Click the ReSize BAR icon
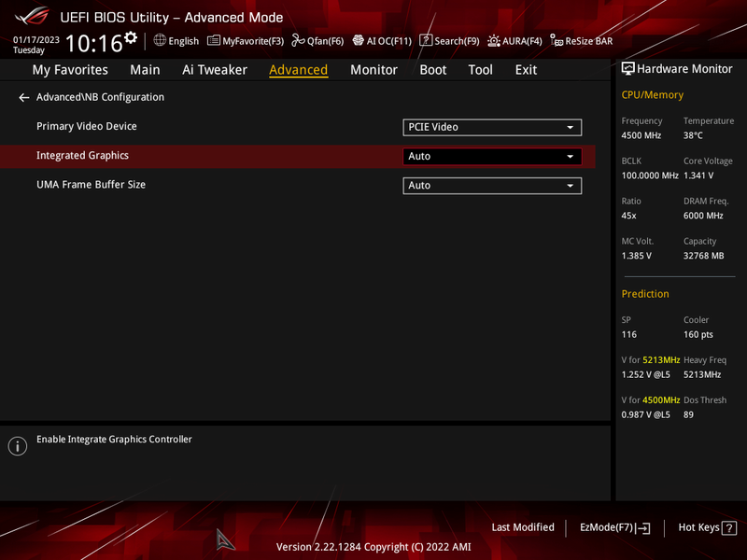This screenshot has width=747, height=560. (557, 40)
